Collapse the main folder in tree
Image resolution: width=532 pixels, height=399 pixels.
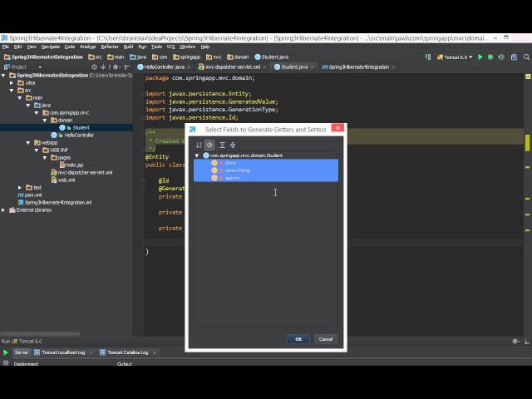pyautogui.click(x=20, y=98)
